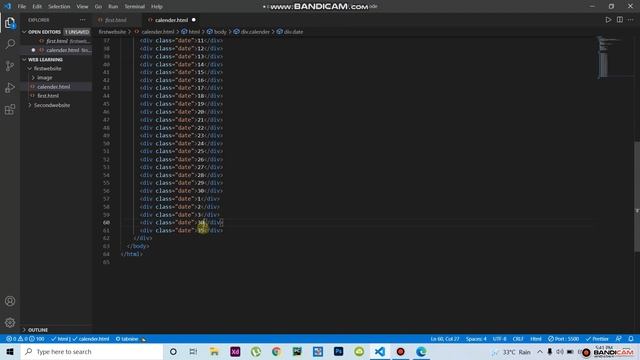Click the notifications bell in status bar
Viewport: 640px width, 360px height.
tap(631, 339)
